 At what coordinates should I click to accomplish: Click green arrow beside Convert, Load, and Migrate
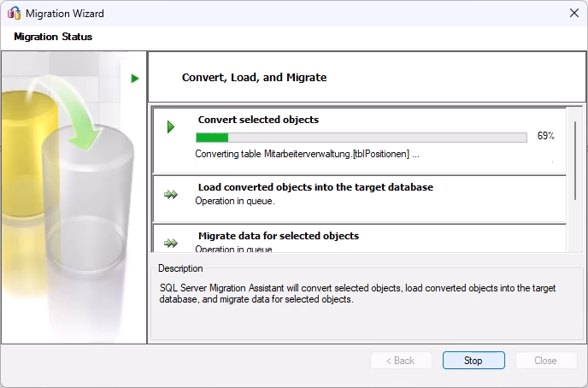pyautogui.click(x=135, y=78)
